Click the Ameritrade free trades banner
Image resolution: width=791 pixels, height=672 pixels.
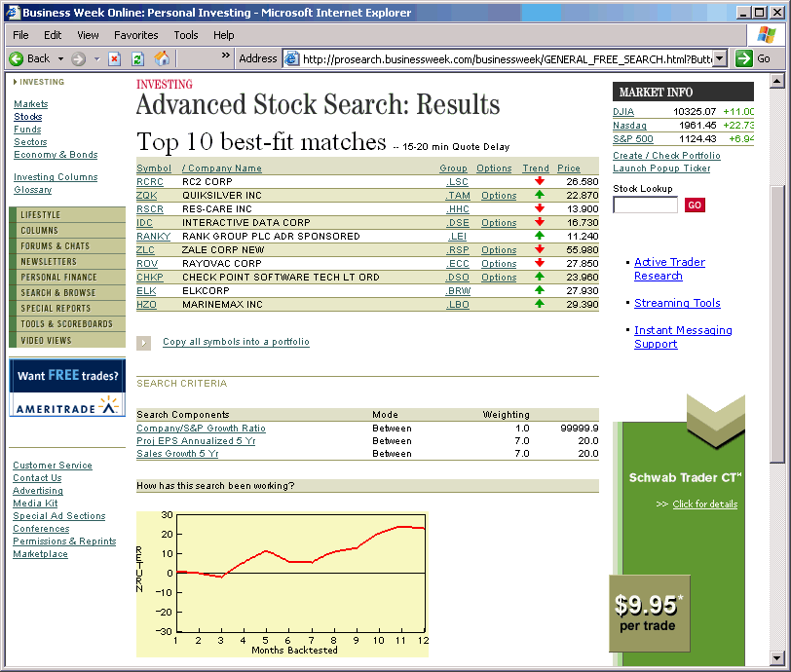67,388
